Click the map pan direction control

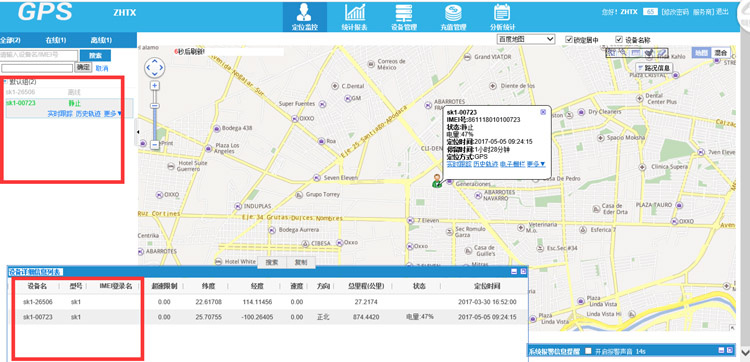(x=154, y=67)
